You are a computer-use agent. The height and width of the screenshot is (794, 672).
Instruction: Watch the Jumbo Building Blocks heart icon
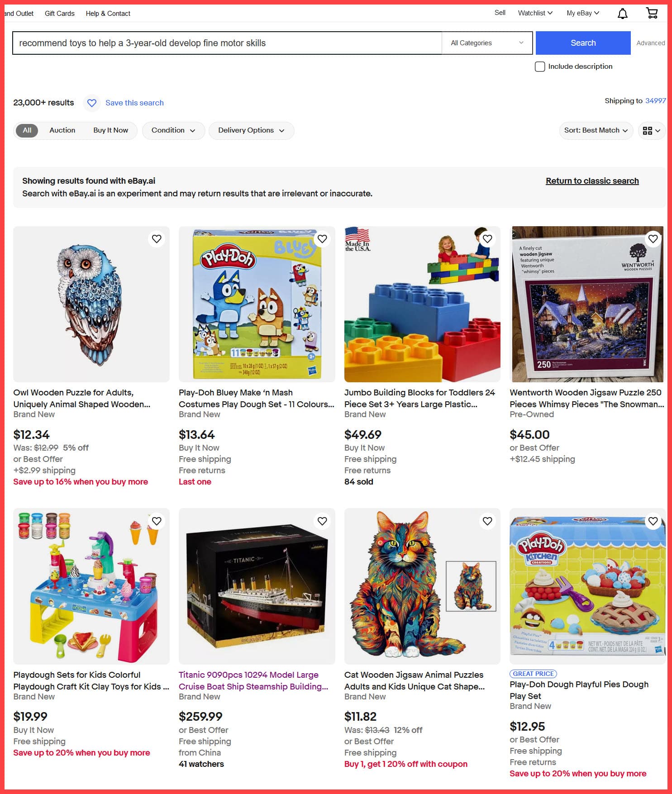pyautogui.click(x=487, y=239)
